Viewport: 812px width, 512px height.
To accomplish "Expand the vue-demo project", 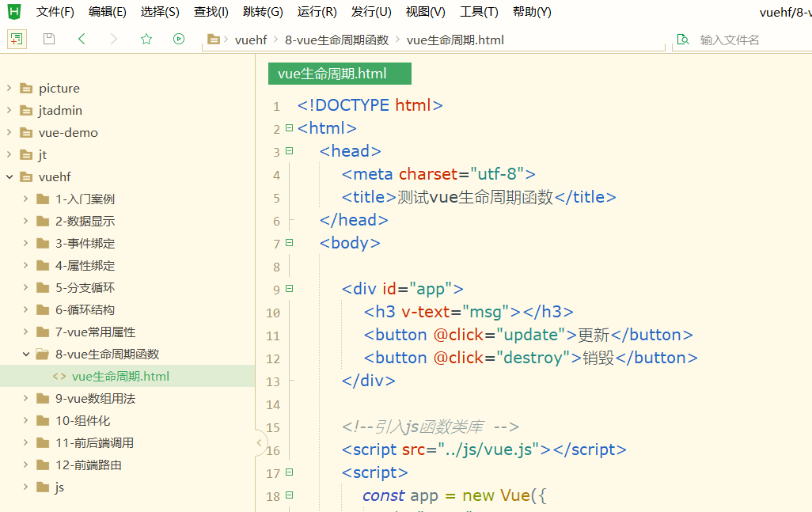I will coord(9,132).
